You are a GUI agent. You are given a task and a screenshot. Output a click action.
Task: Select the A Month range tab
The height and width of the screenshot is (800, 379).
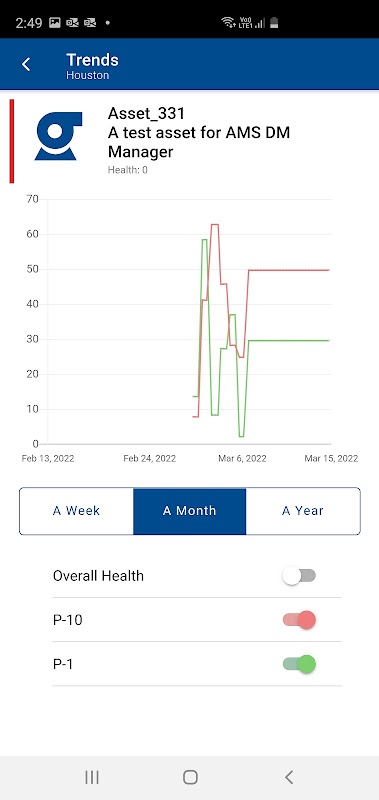pyautogui.click(x=190, y=511)
